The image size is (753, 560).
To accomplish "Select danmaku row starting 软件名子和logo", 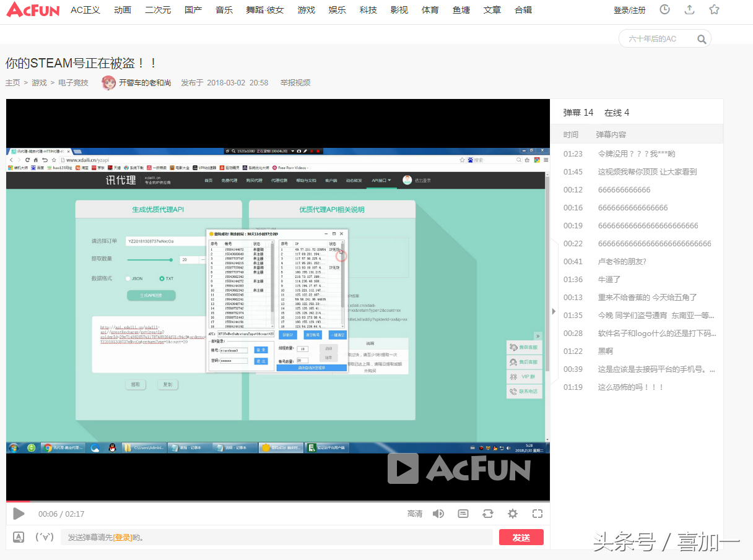I will (637, 333).
